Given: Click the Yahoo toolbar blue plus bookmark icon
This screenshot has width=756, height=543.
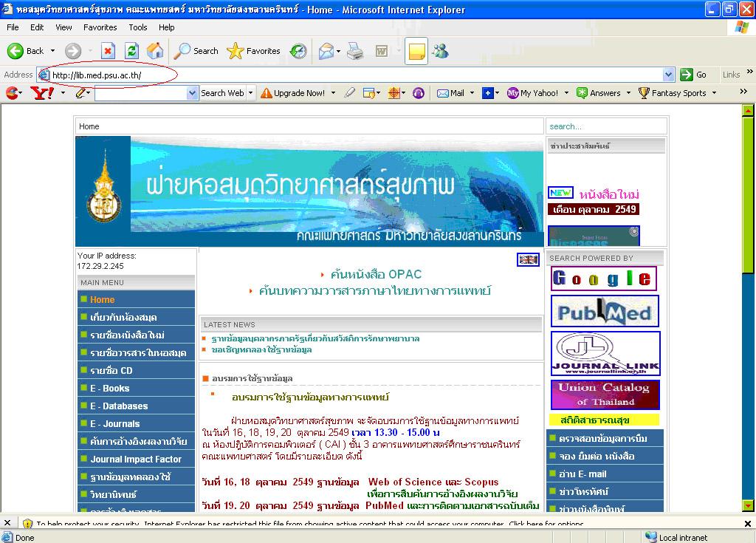Looking at the screenshot, I should click(x=488, y=93).
